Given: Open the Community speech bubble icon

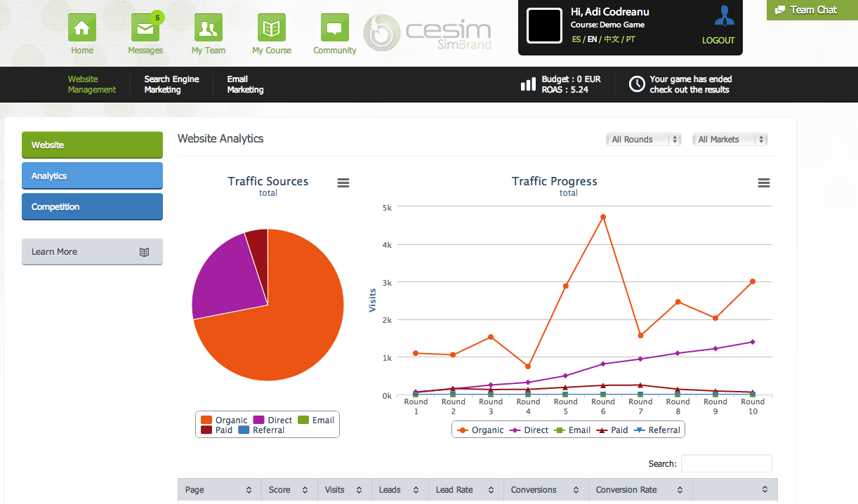Looking at the screenshot, I should click(334, 28).
